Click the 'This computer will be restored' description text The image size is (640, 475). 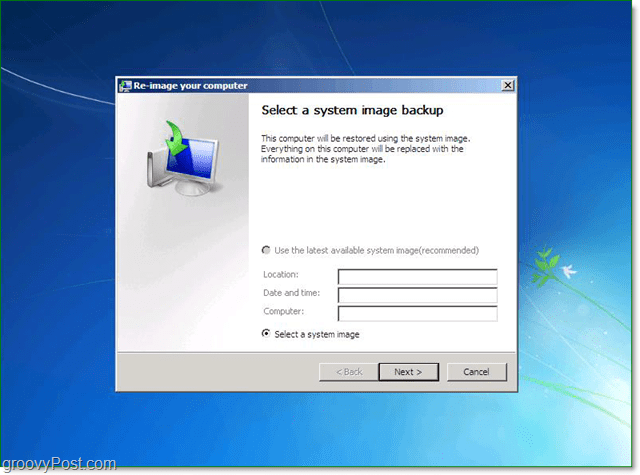365,149
